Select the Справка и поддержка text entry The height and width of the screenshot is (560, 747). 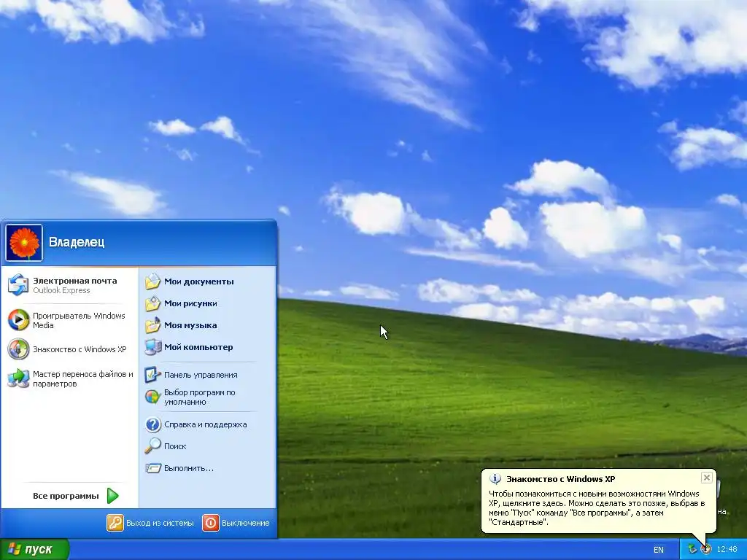point(205,424)
